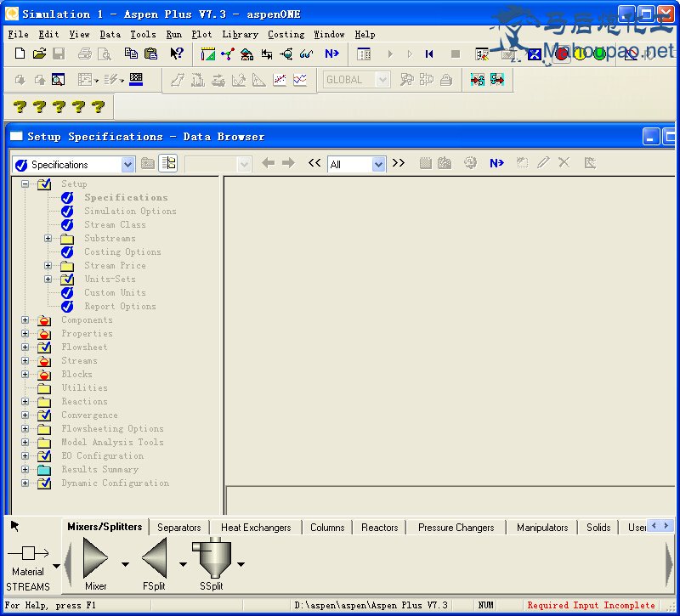Click Next (N>) in the Data Browser toolbar

[497, 163]
